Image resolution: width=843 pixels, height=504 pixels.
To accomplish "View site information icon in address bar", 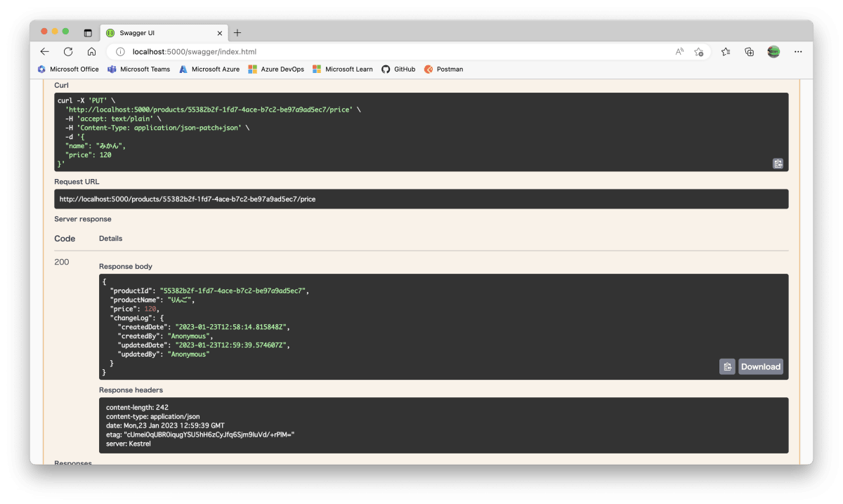I will pyautogui.click(x=120, y=52).
